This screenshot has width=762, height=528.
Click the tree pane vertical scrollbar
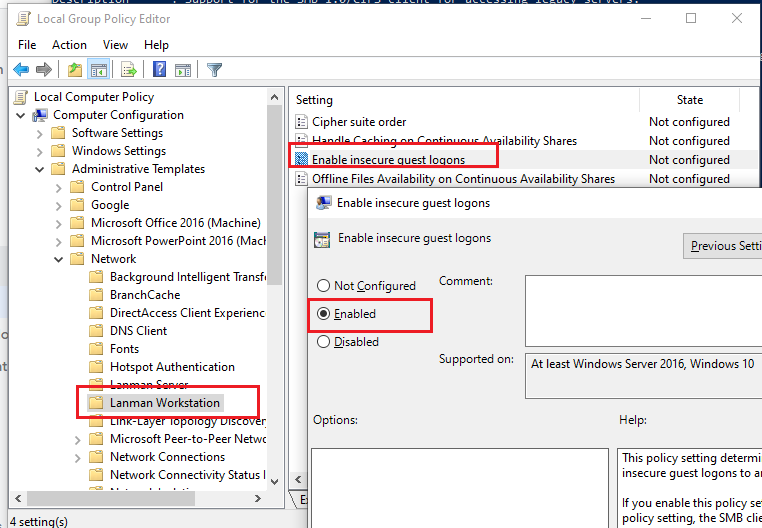(275, 300)
